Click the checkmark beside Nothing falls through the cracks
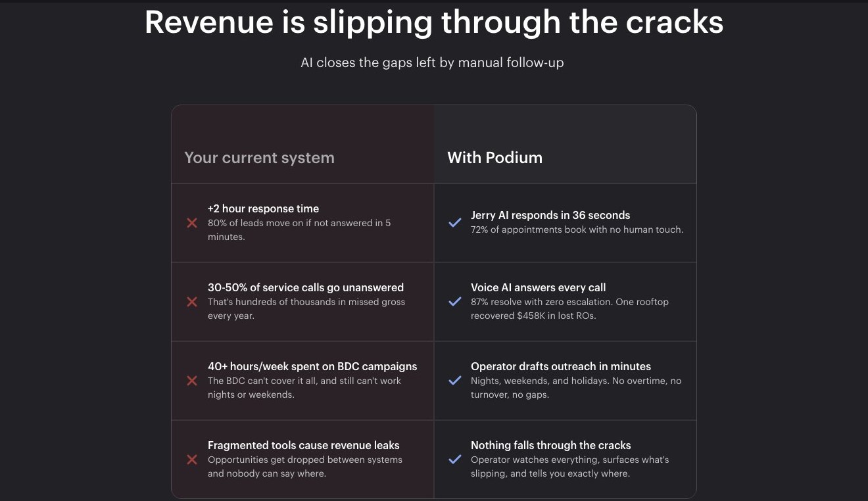This screenshot has width=868, height=501. point(454,460)
